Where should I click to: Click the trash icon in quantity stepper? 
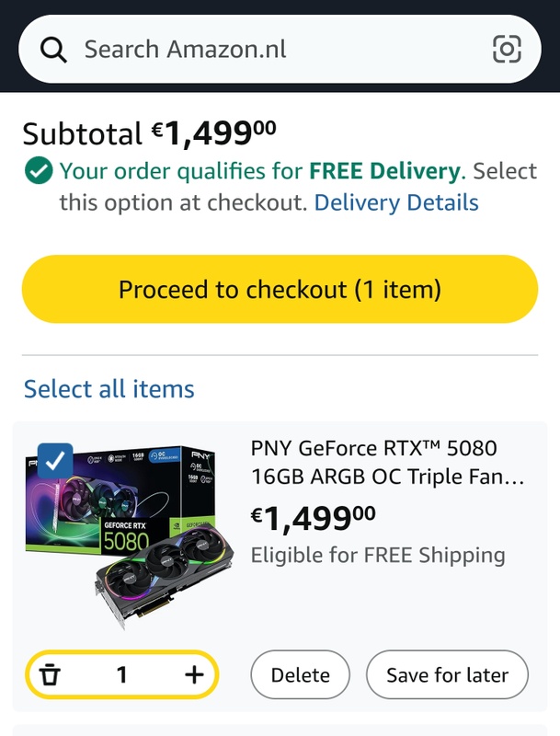pos(51,675)
